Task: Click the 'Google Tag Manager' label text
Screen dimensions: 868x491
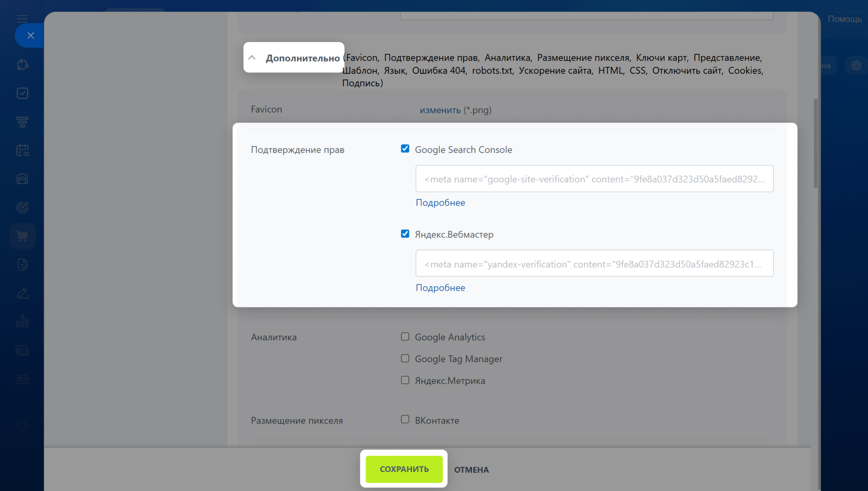Action: (458, 359)
